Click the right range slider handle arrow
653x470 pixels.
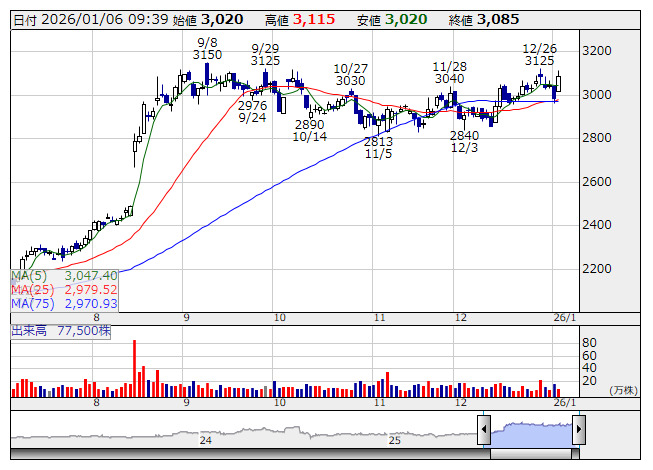click(x=579, y=430)
